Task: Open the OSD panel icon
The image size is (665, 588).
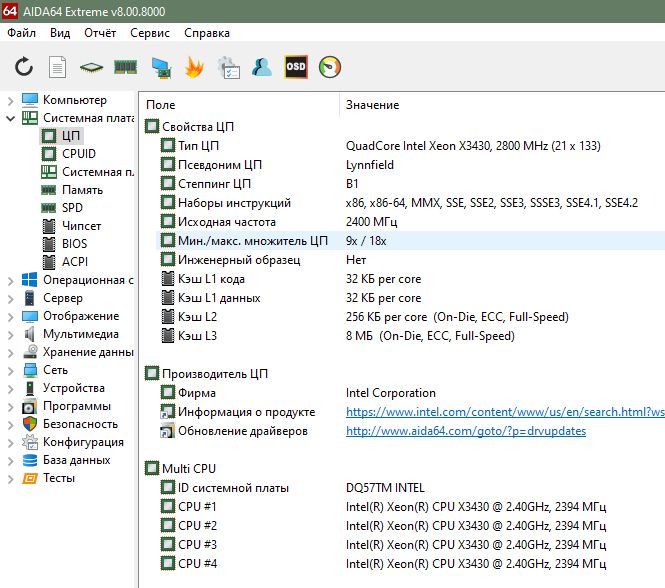Action: pyautogui.click(x=296, y=67)
